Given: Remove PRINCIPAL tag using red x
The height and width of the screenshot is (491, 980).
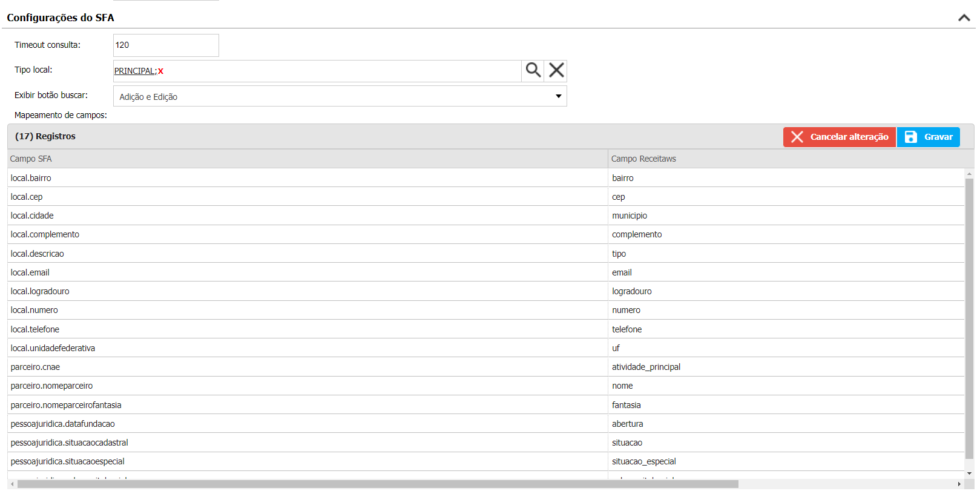Looking at the screenshot, I should (x=160, y=71).
